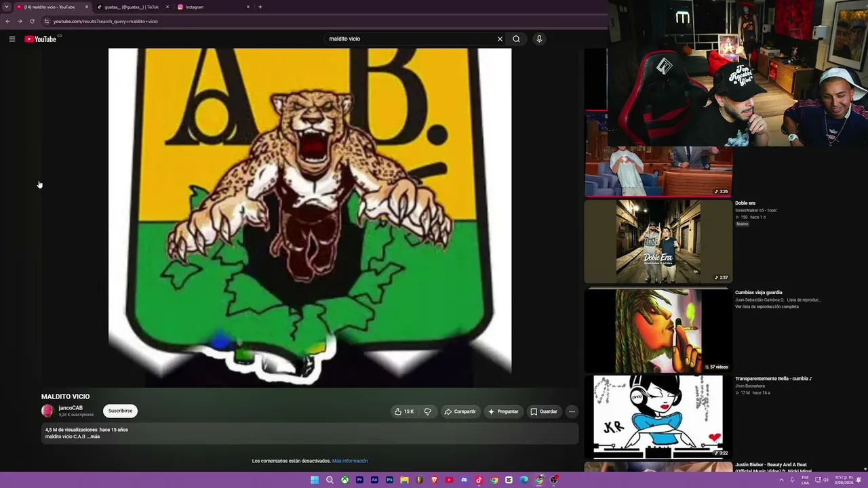Open the Doble era video thumbnail
Viewport: 868px width, 488px height.
click(x=658, y=241)
